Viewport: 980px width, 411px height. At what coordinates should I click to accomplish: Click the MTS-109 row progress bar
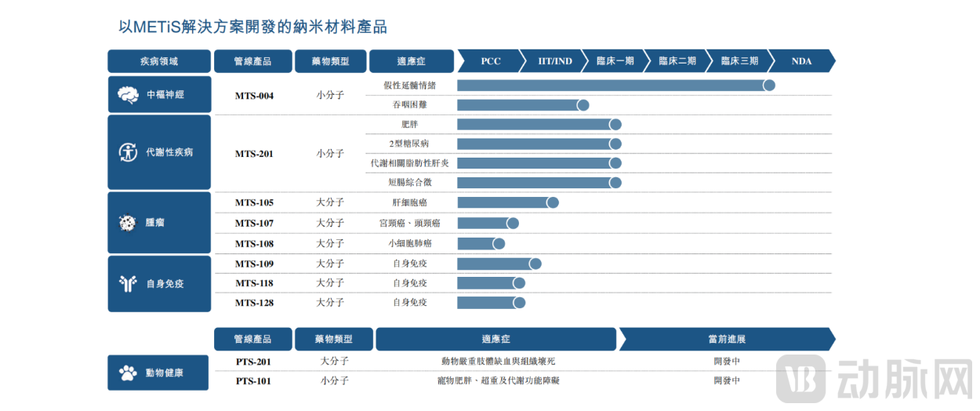[499, 264]
